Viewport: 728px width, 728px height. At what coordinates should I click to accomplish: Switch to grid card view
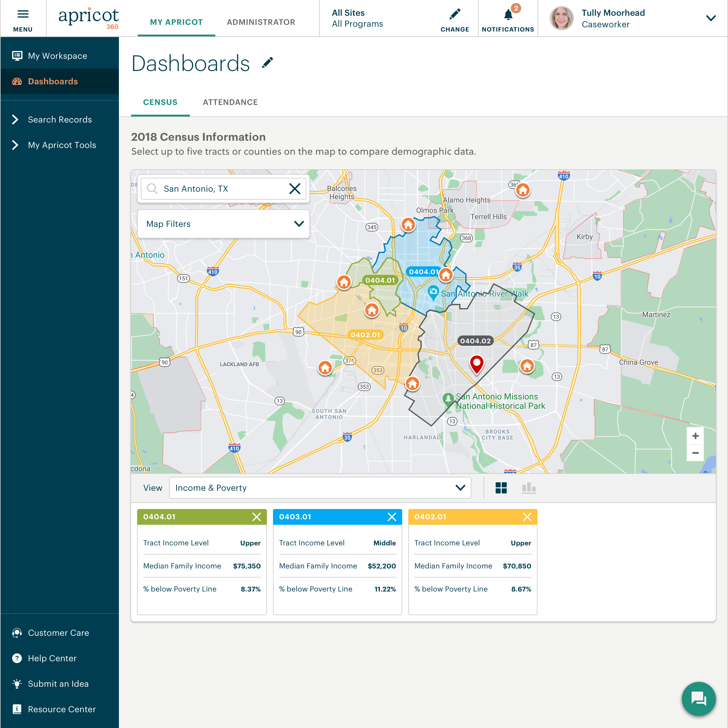point(501,487)
